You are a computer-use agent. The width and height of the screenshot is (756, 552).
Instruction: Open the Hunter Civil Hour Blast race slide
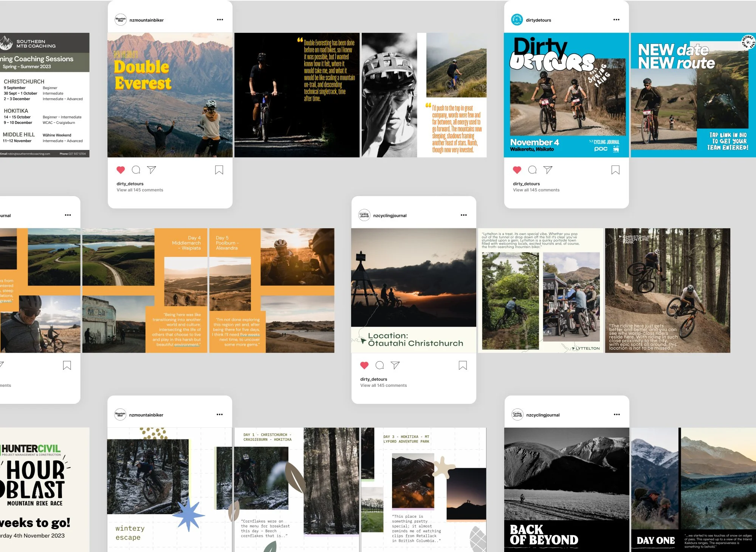(x=45, y=490)
